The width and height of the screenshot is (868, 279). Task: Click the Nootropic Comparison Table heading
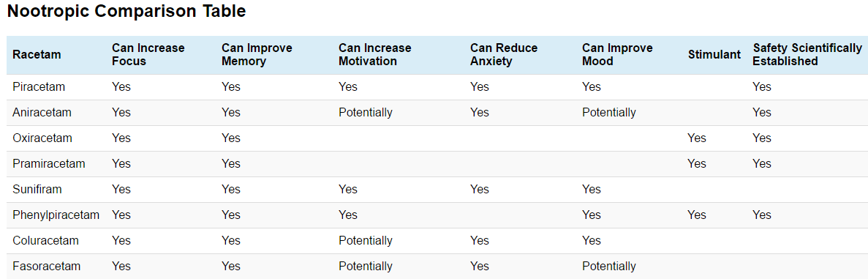[x=127, y=11]
